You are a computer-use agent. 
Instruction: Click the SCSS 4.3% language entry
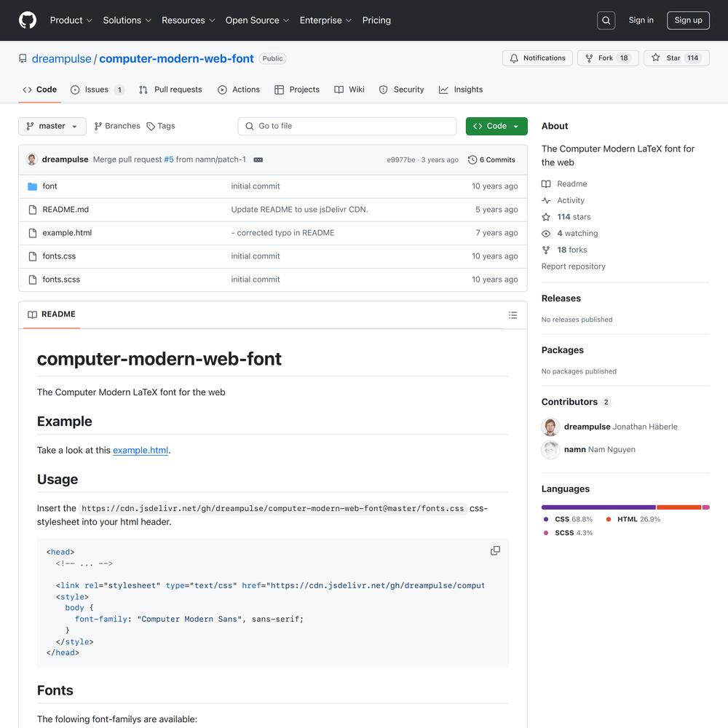(x=568, y=533)
